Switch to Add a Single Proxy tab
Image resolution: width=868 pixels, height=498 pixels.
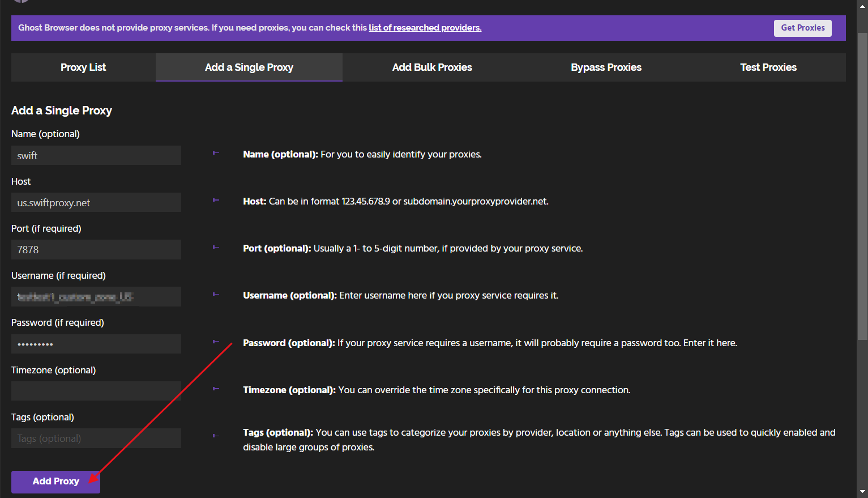pyautogui.click(x=249, y=67)
